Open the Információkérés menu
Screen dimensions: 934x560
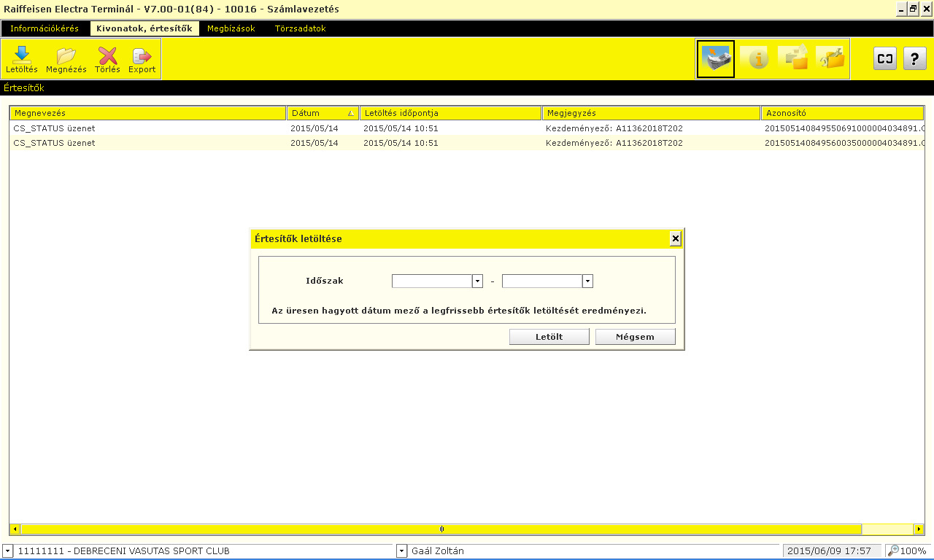[45, 28]
